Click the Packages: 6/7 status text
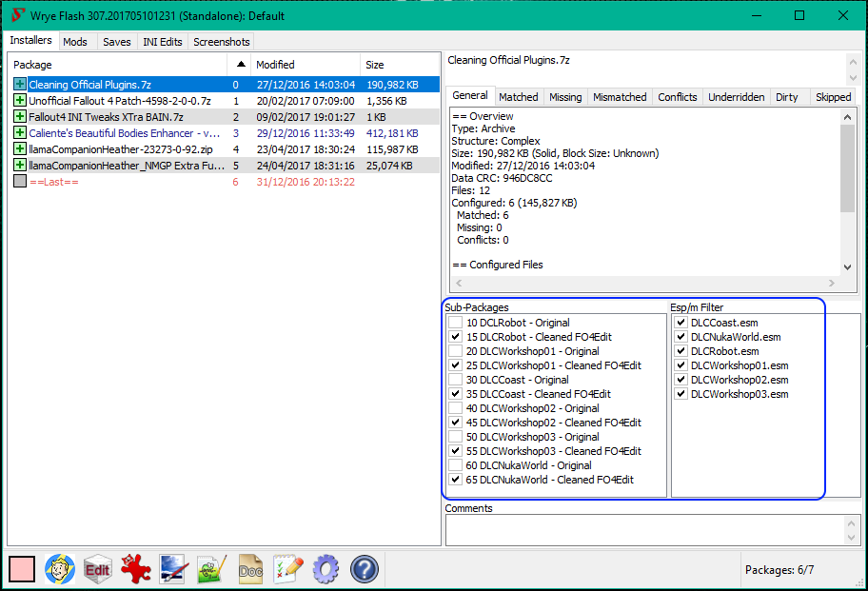The image size is (868, 591). tap(779, 569)
